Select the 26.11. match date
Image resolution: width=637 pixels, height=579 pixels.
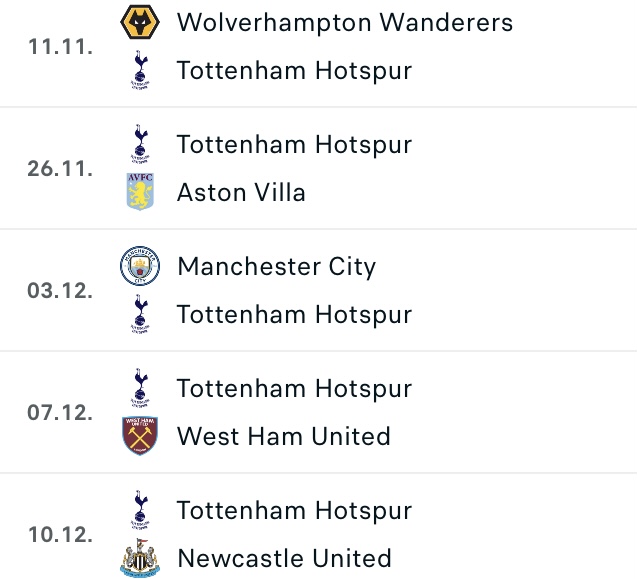(60, 168)
